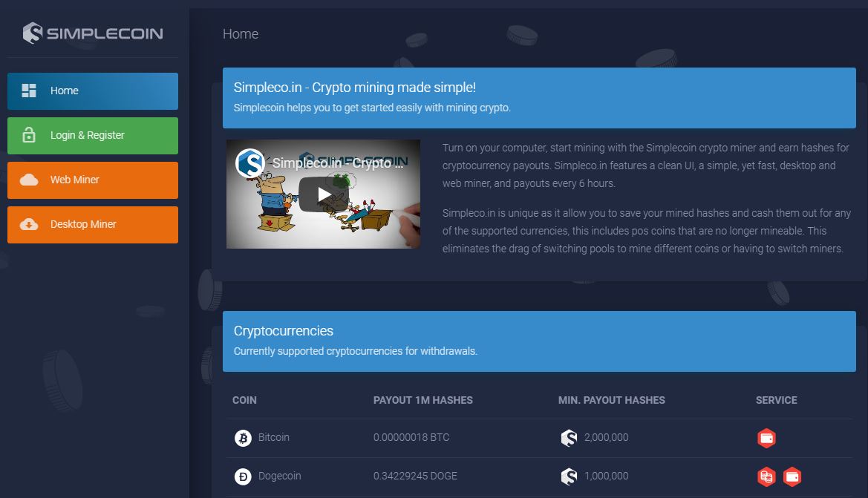The width and height of the screenshot is (868, 498).
Task: Open the Home sidebar menu item
Action: pos(93,91)
